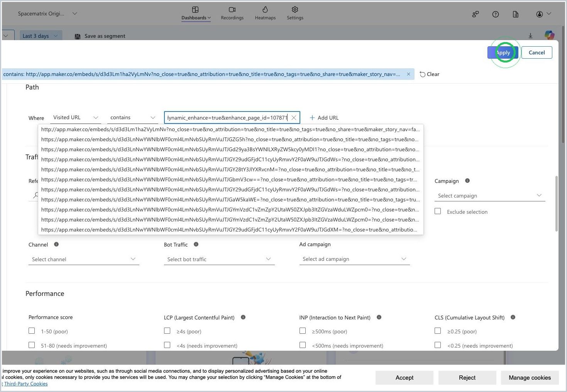567x392 pixels.
Task: Show CLS info icon
Action: [x=513, y=317]
